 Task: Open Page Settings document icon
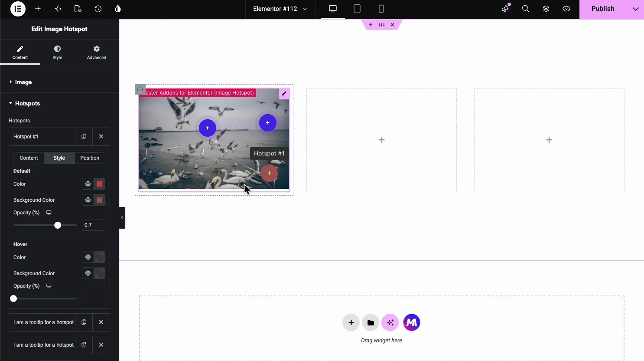click(x=78, y=9)
